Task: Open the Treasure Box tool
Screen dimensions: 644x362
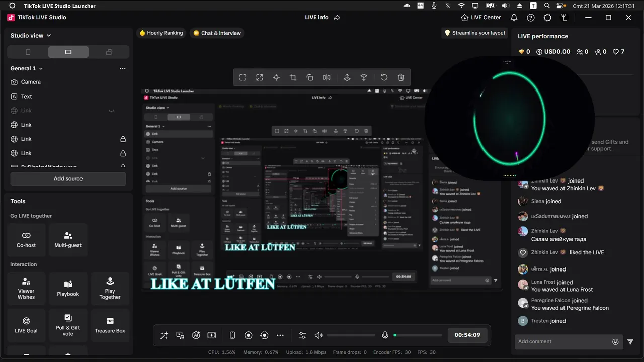Action: (x=110, y=325)
